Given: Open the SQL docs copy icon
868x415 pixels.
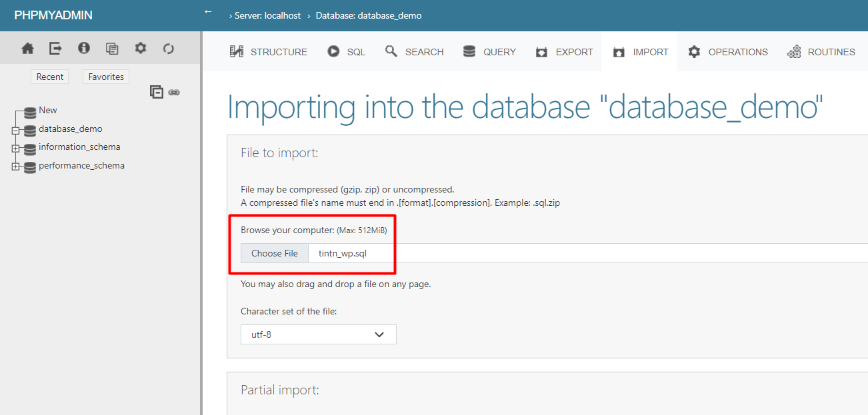Looking at the screenshot, I should tap(112, 49).
